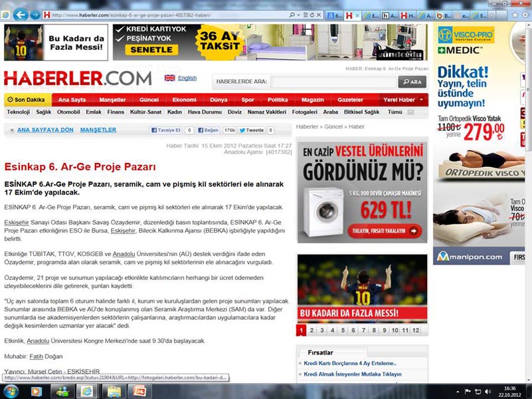Screen dimensions: 532x399
Task: Click the browser Forward arrow button
Action: (35, 15)
